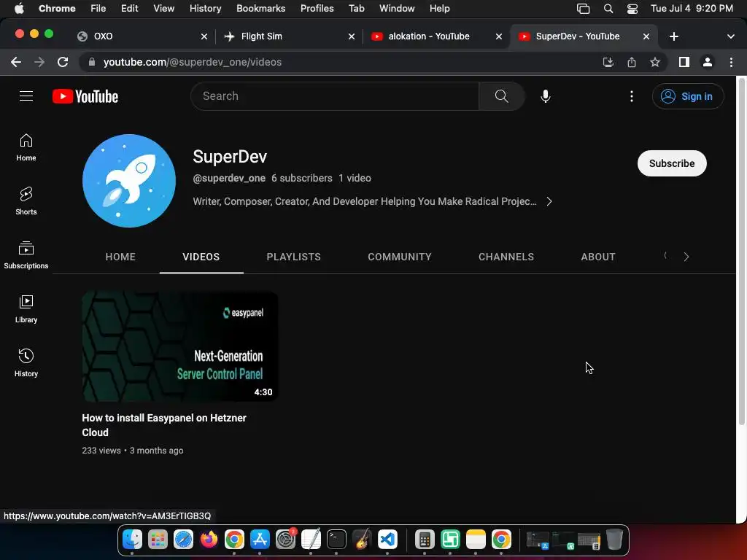Open the YouTube guide hamburger menu

[x=26, y=96]
